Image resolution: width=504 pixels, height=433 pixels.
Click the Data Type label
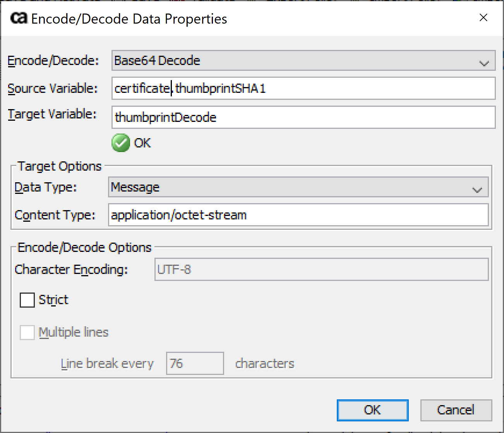46,187
